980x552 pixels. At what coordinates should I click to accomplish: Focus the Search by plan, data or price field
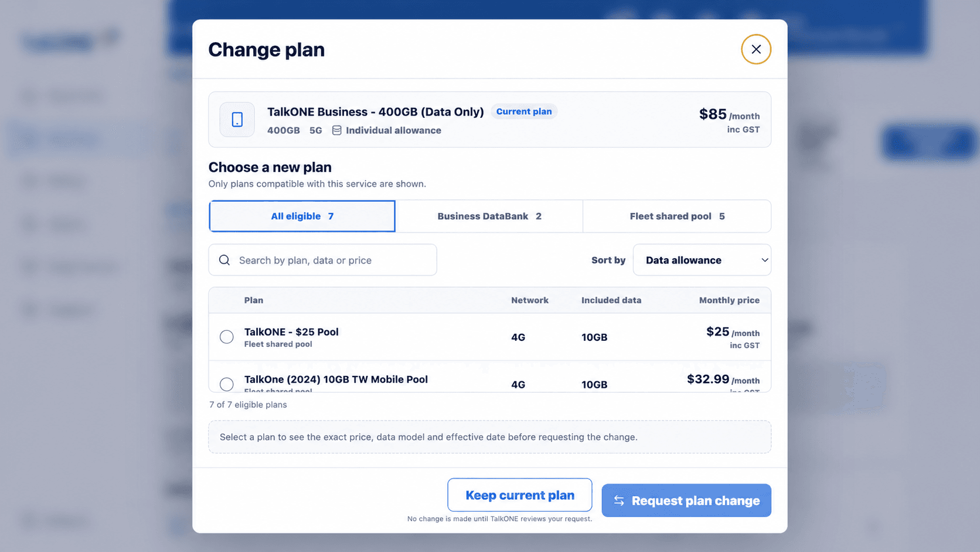[x=322, y=260]
